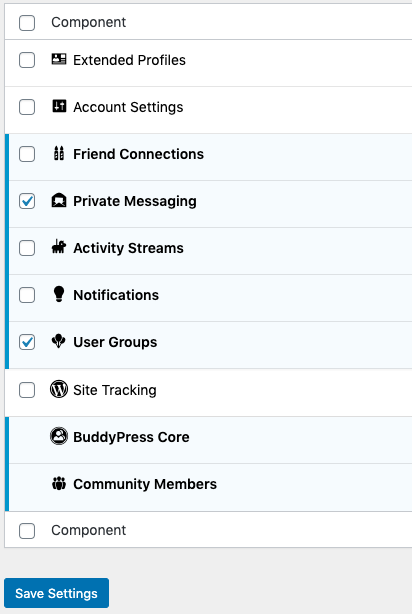
Task: Click the Site Tracking WordPress logo
Action: point(59,389)
